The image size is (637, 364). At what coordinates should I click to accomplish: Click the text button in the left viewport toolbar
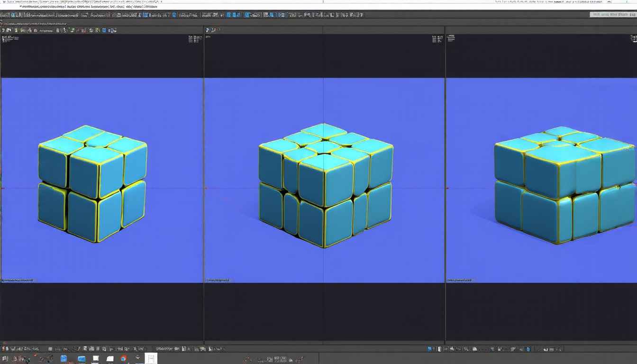[46, 30]
